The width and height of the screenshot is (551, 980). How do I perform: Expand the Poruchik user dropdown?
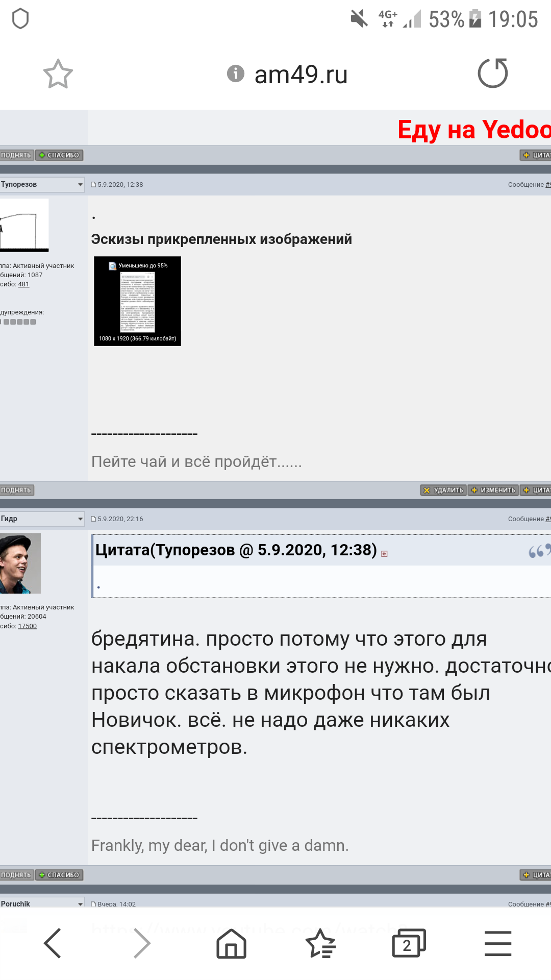point(80,903)
